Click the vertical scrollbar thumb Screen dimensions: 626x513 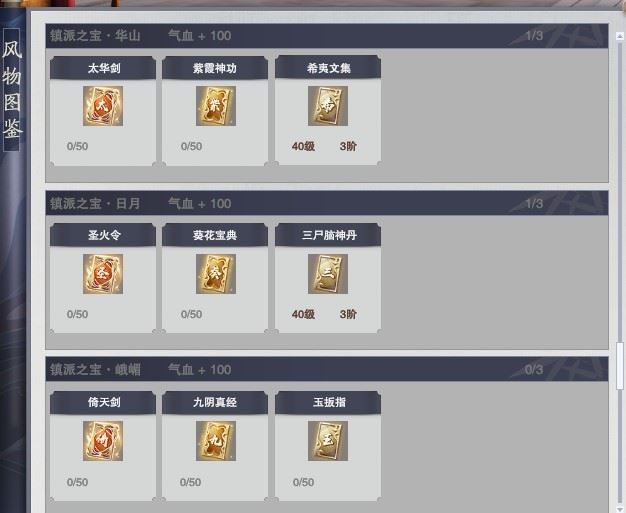[620, 365]
